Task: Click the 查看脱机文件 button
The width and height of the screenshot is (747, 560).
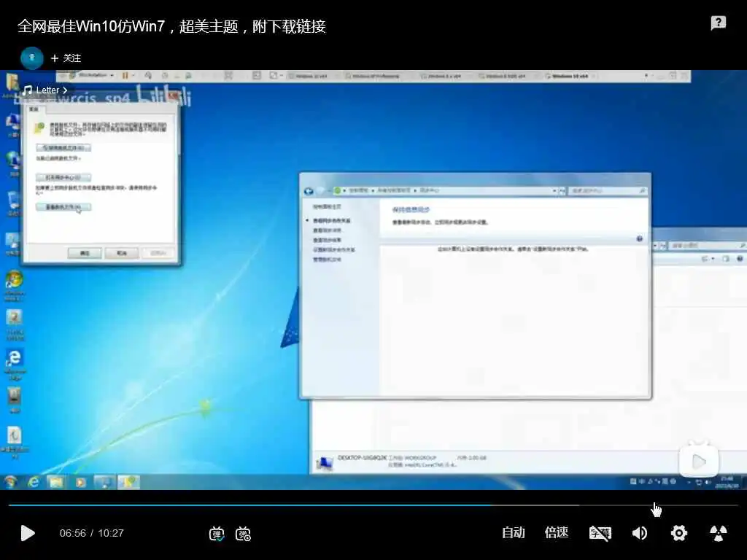Action: [x=63, y=206]
